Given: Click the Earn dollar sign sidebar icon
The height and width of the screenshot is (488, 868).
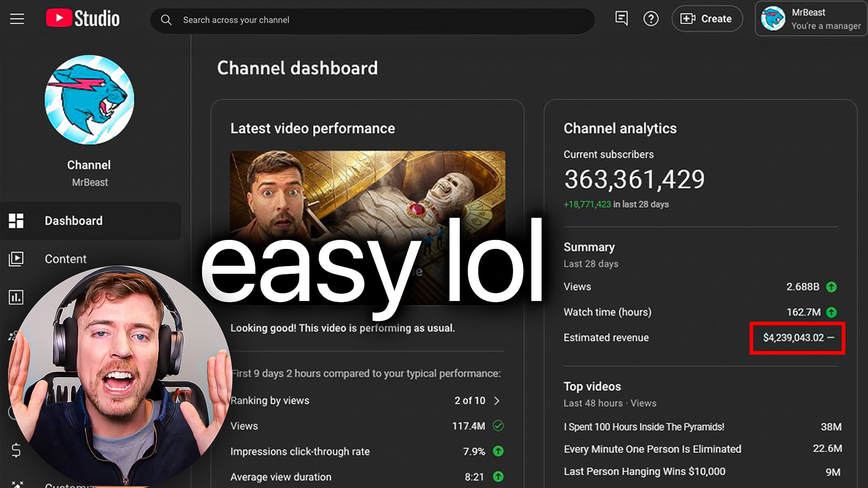Looking at the screenshot, I should 16,450.
